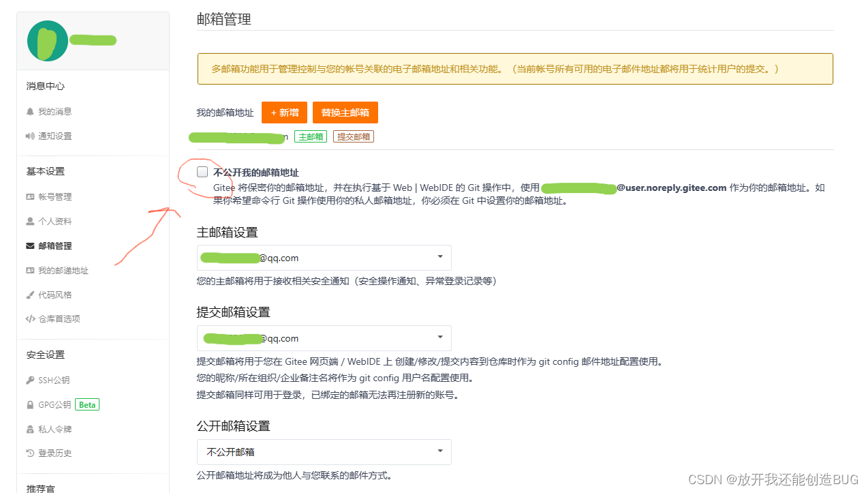This screenshot has height=493, width=868.
Task: Click the bell icon beside 我的消息
Action: [x=30, y=111]
